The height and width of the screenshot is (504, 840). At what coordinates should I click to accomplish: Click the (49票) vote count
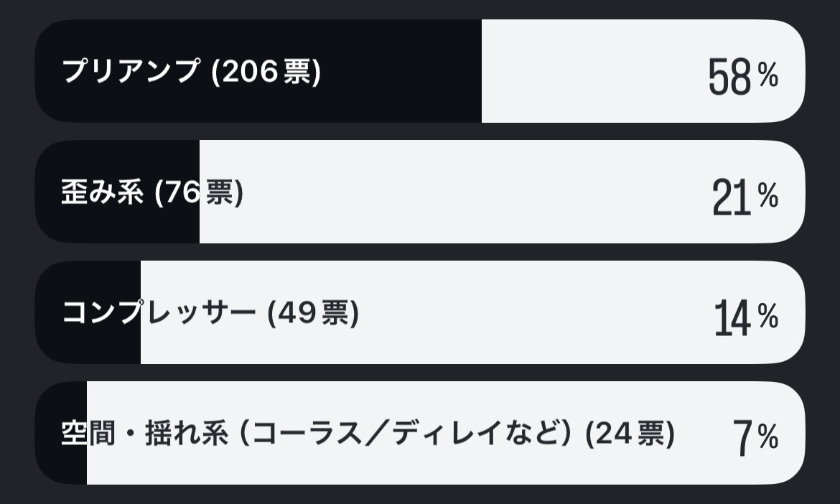(313, 313)
